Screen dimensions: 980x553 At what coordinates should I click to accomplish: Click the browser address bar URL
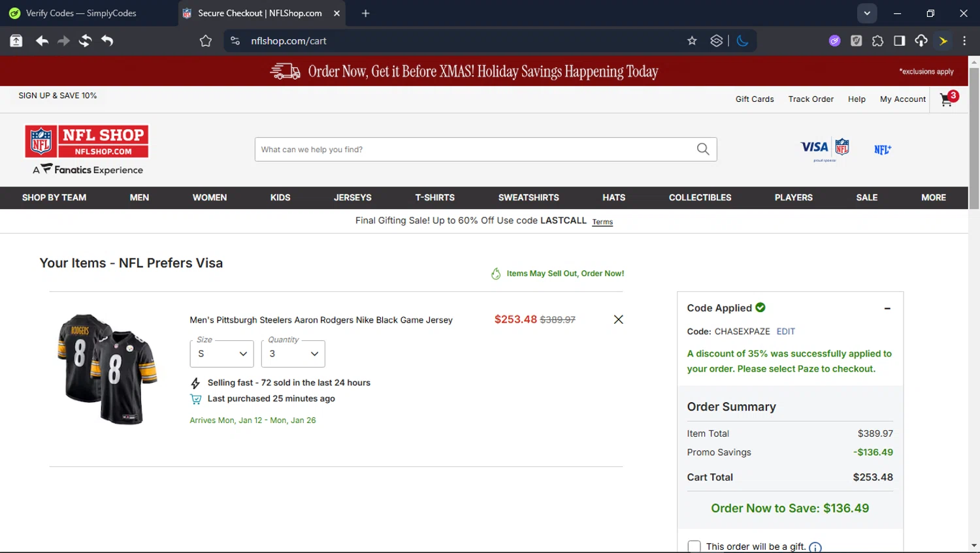pyautogui.click(x=289, y=40)
